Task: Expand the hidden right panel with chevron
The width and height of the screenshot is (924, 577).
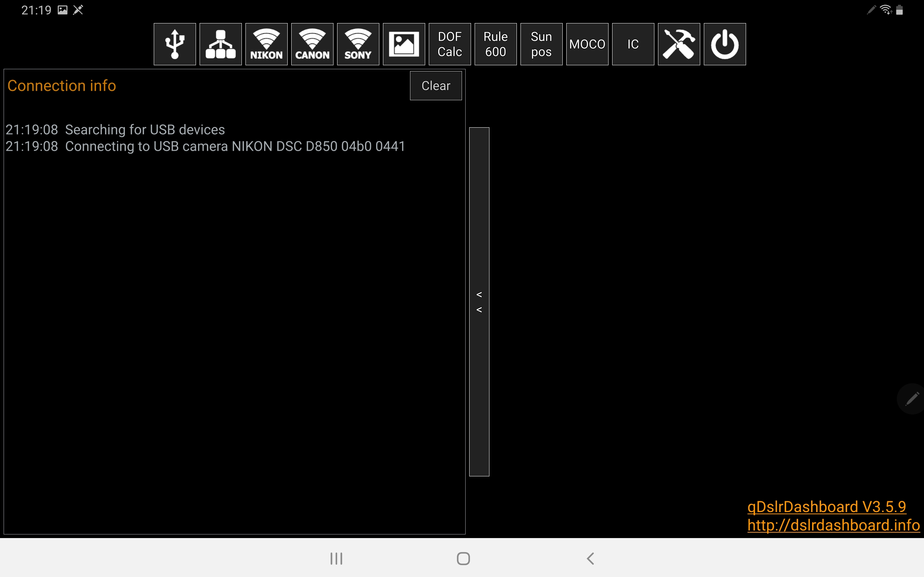Action: [478, 302]
